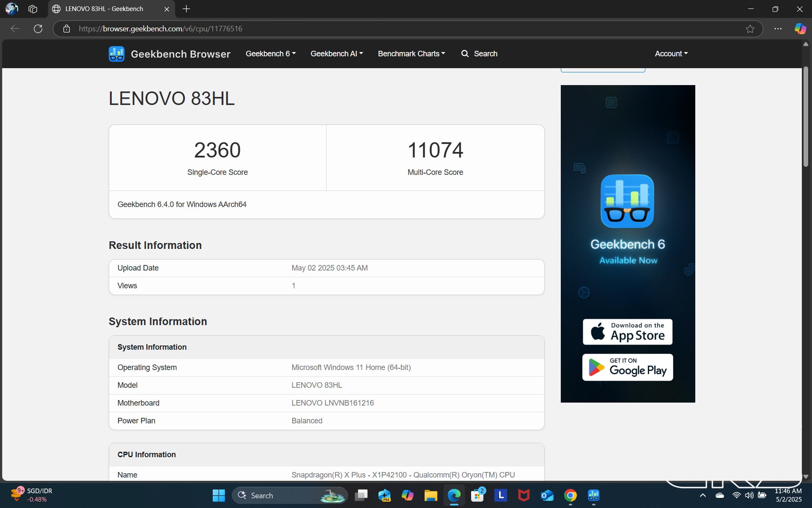Close the LENOVO 83HL tab
Viewport: 812px width, 508px height.
167,9
